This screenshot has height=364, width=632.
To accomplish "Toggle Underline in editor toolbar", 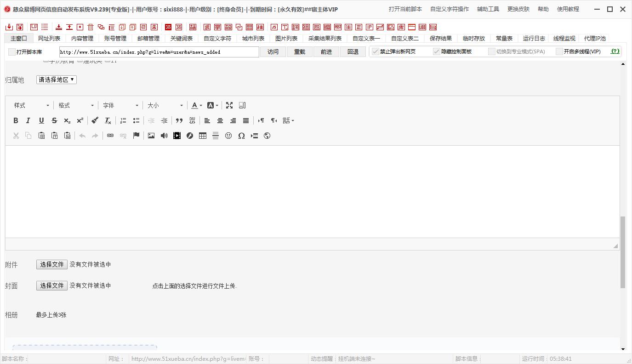I will [41, 120].
